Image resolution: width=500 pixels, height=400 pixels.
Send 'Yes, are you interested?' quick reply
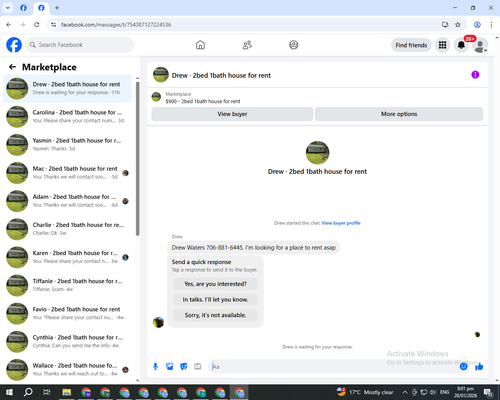click(x=215, y=284)
